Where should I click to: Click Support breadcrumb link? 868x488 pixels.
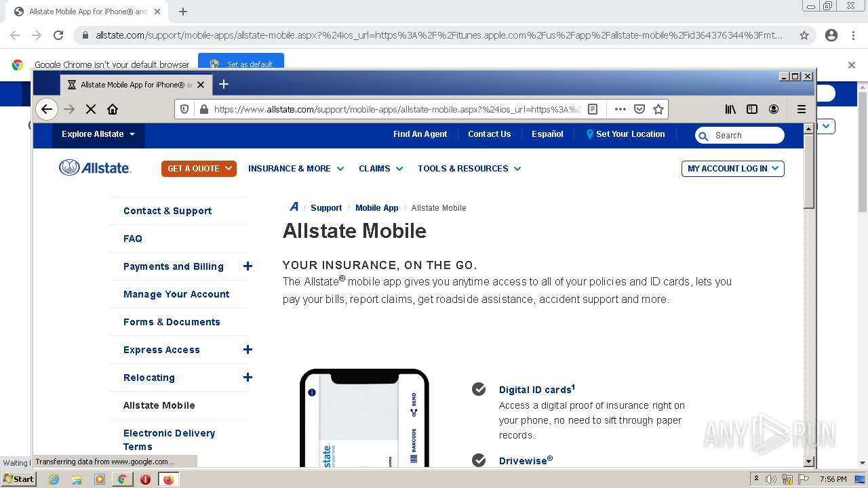click(326, 208)
